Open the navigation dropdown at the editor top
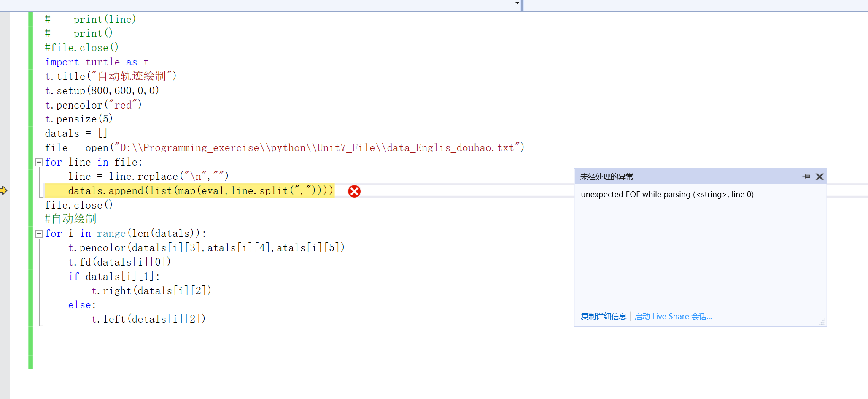The width and height of the screenshot is (868, 399). pos(516,4)
